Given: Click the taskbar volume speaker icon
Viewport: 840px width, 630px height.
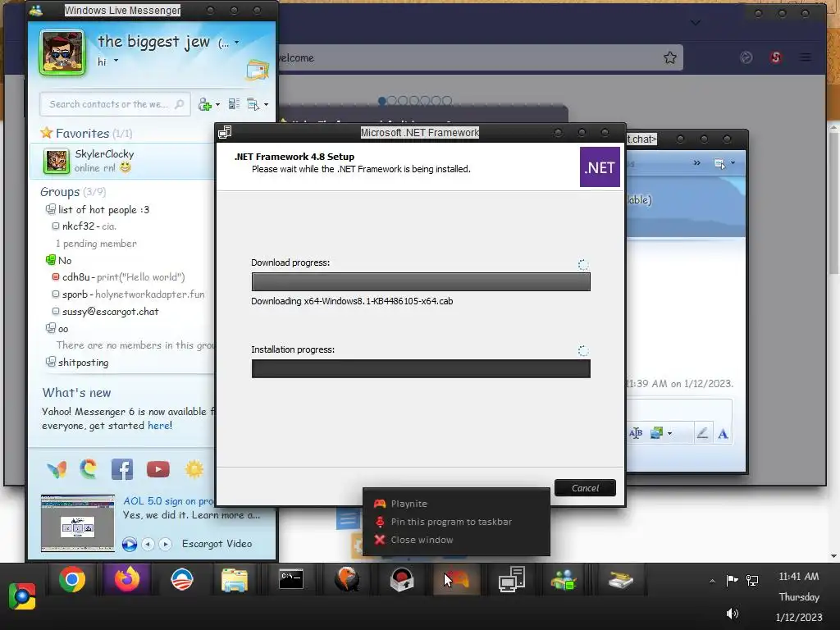Looking at the screenshot, I should tap(733, 614).
